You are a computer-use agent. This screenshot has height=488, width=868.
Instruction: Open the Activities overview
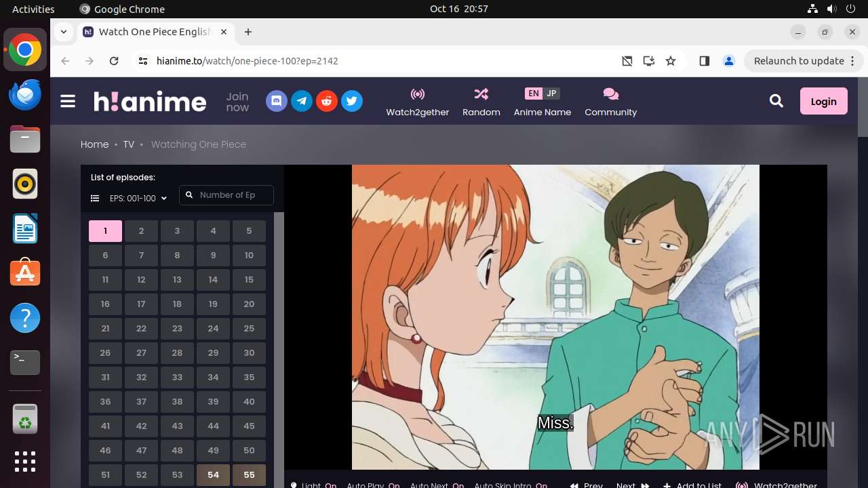(x=33, y=9)
